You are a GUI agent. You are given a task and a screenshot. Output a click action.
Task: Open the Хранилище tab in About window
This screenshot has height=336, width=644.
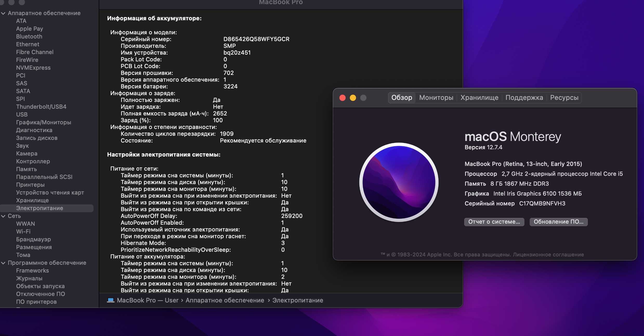(x=479, y=98)
